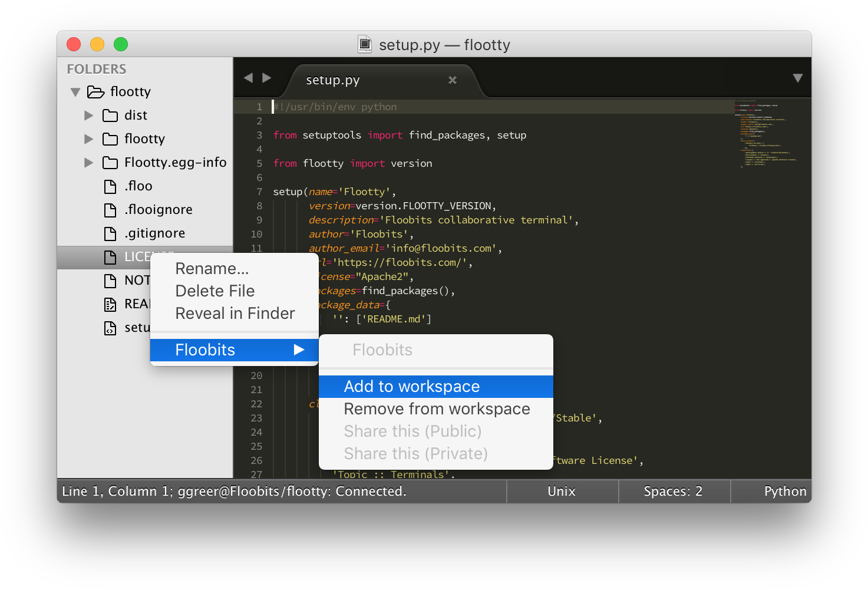This screenshot has width=868, height=590.
Task: Click the .flooignore file icon
Action: [110, 210]
